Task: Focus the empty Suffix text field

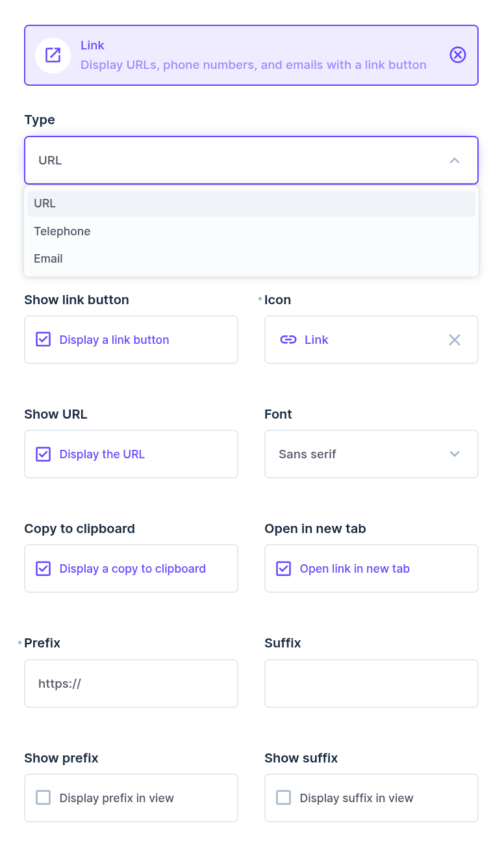Action: 371,683
